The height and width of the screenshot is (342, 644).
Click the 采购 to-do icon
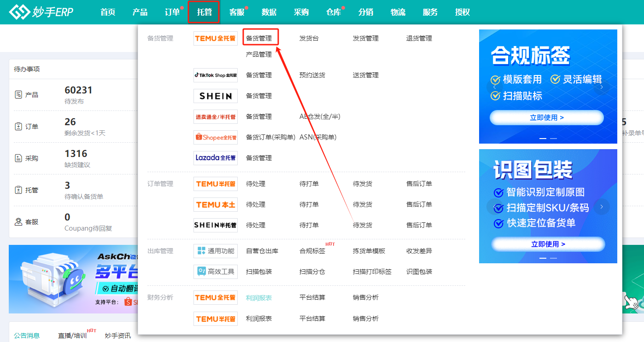coord(18,158)
